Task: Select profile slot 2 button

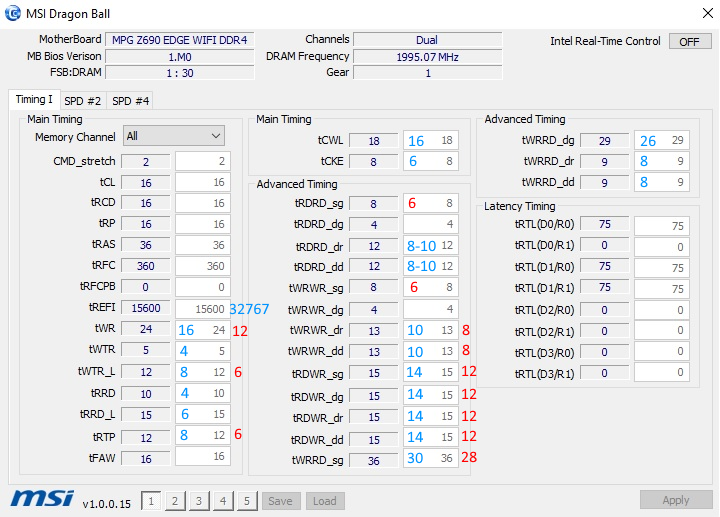Action: 175,501
